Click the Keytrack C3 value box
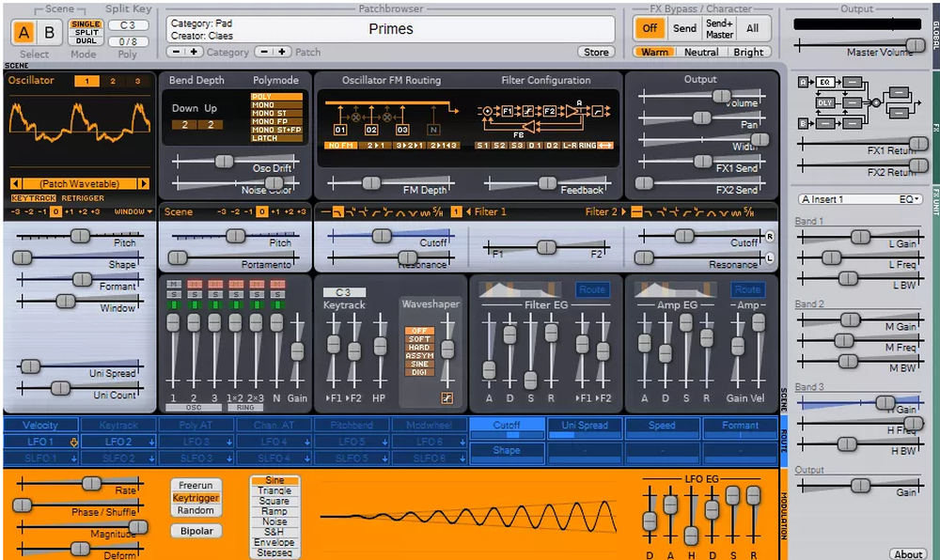Viewport: 940px width, 560px height. tap(344, 292)
